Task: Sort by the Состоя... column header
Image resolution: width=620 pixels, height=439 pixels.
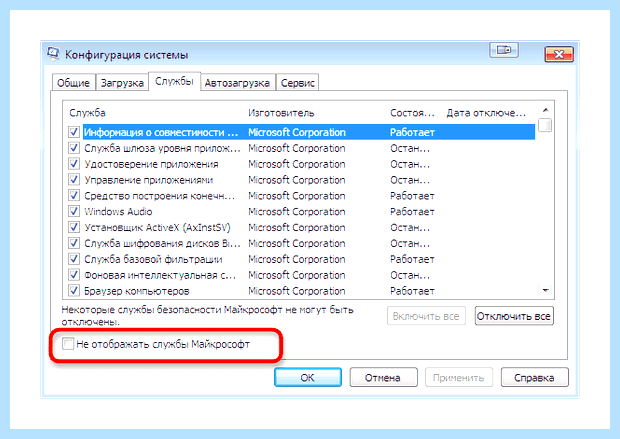Action: (x=412, y=113)
